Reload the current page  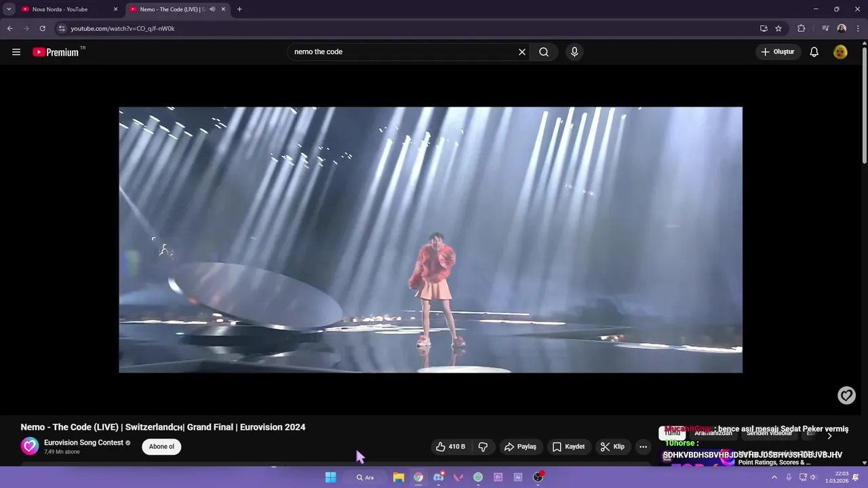[42, 28]
